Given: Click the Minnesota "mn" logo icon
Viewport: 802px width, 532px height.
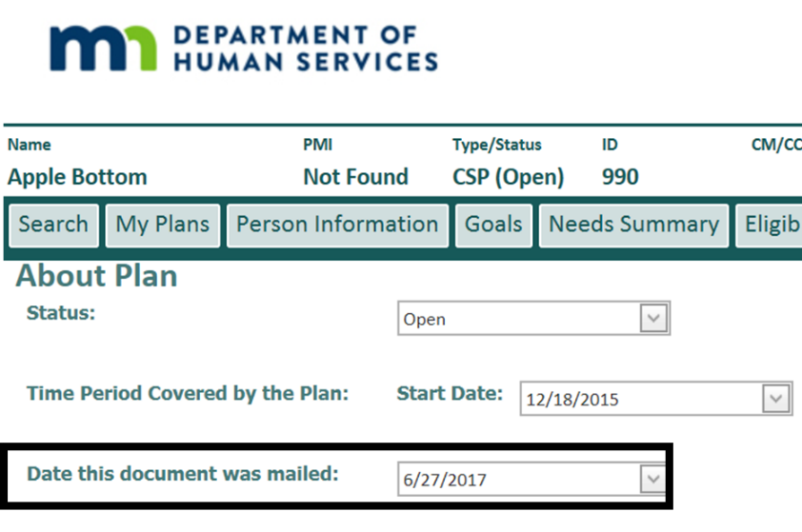Looking at the screenshot, I should [x=104, y=49].
